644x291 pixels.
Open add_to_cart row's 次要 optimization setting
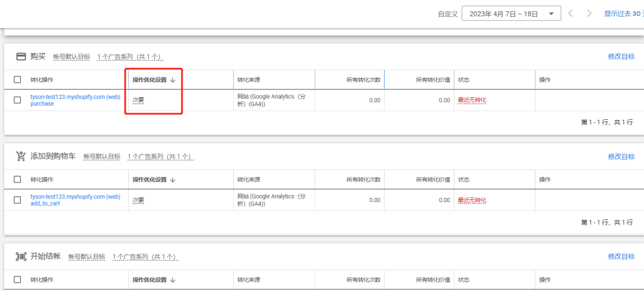click(138, 200)
